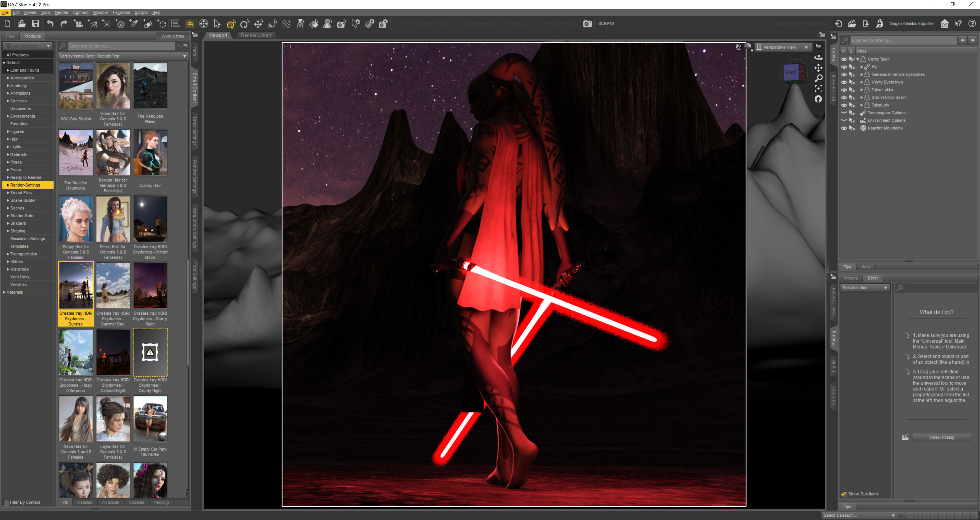
Task: Open the Scene pane options menu icon
Action: [x=833, y=37]
